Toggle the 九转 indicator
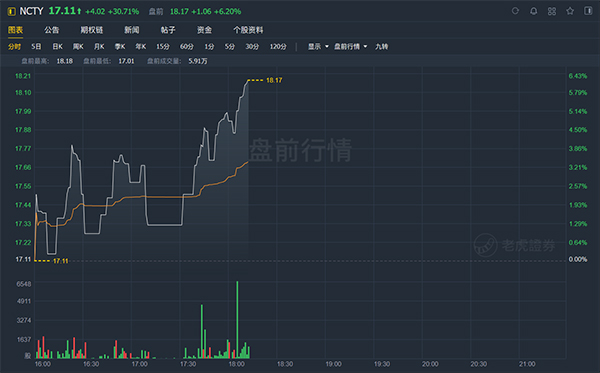The image size is (600, 373). pos(382,47)
